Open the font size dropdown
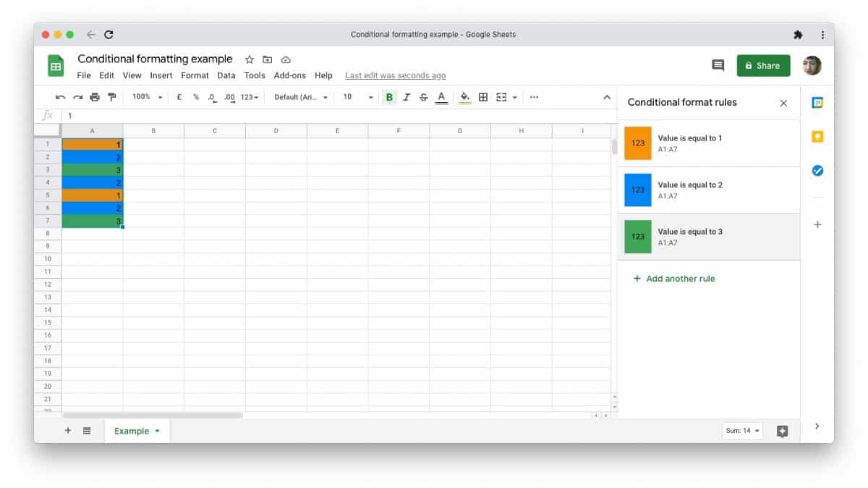The width and height of the screenshot is (868, 488). pos(357,96)
